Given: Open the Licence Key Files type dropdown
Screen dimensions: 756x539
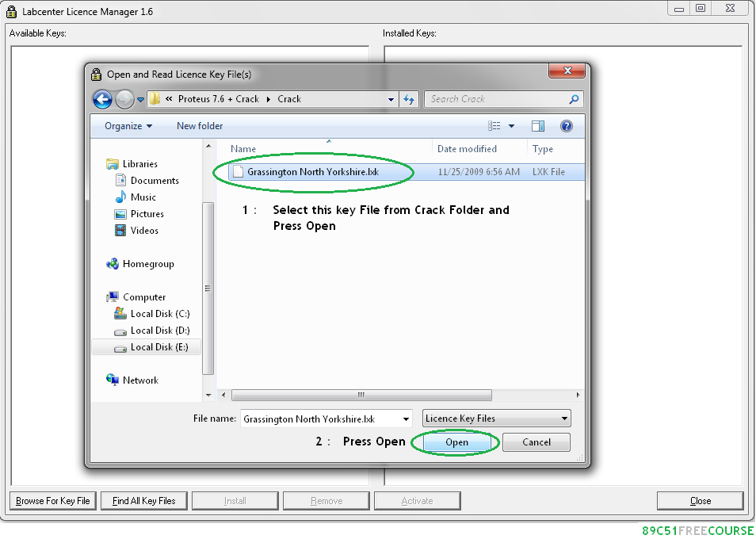Looking at the screenshot, I should coord(497,419).
